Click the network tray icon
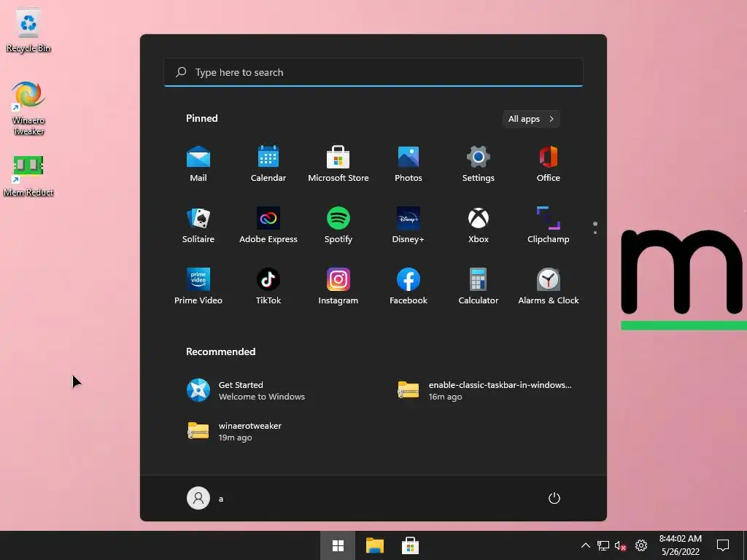The image size is (747, 560). pyautogui.click(x=603, y=545)
